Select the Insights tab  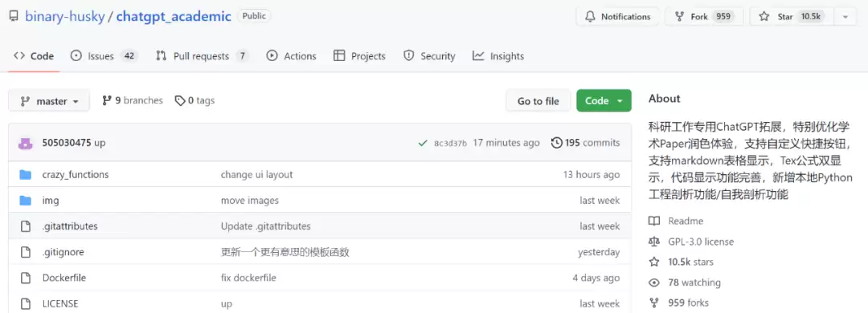[x=498, y=56]
